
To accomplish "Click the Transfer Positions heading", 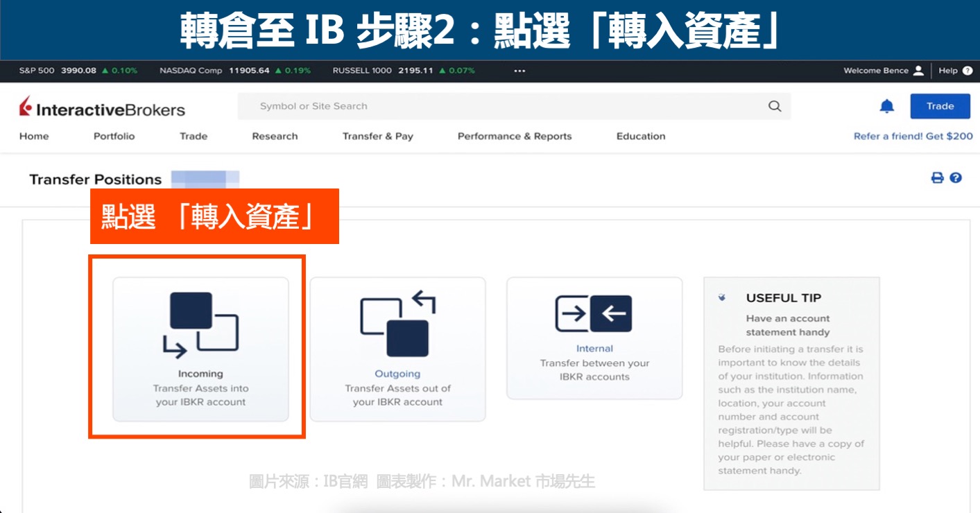I will 96,180.
